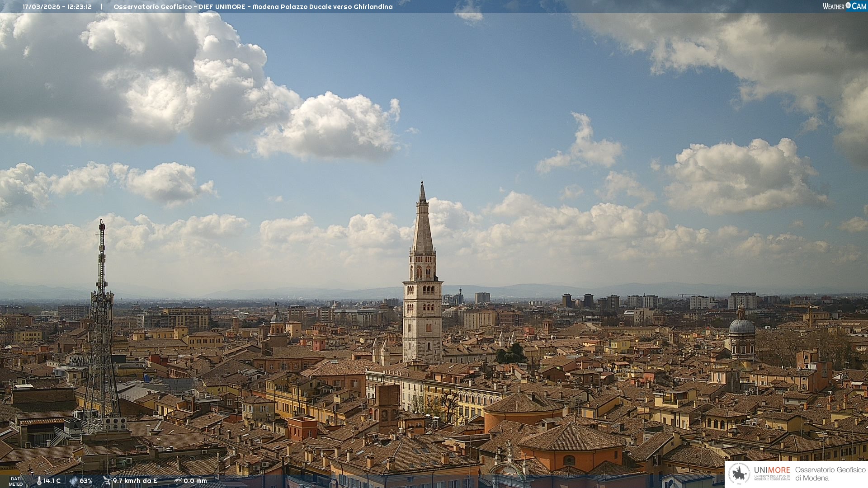Image resolution: width=868 pixels, height=488 pixels.
Task: Click the humidity water droplets icon
Action: pos(74,481)
